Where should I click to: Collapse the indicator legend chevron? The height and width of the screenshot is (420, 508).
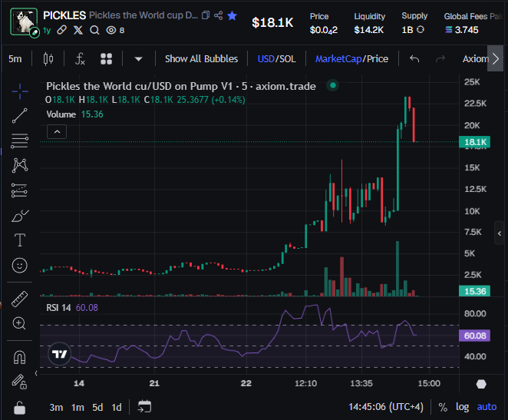[57, 131]
